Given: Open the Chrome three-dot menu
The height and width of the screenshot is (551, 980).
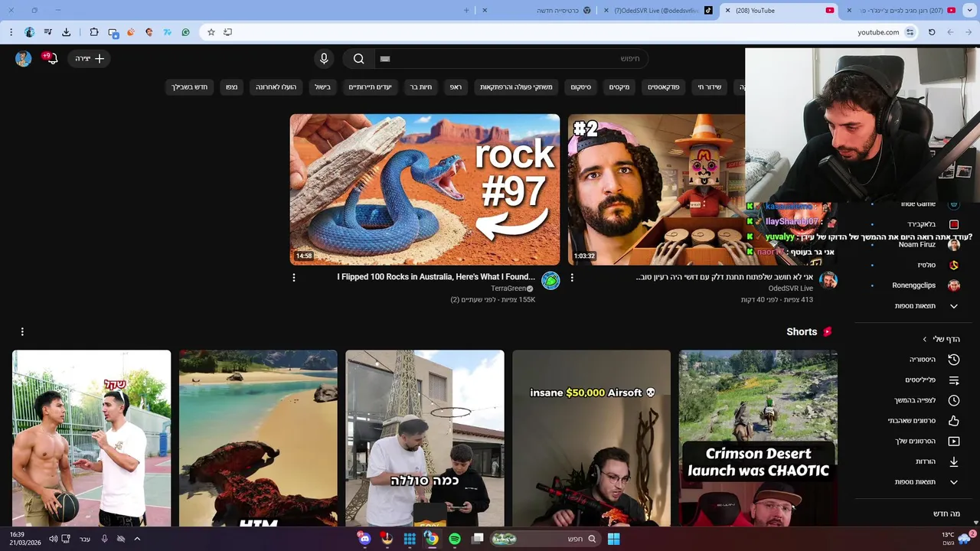Looking at the screenshot, I should (x=11, y=32).
